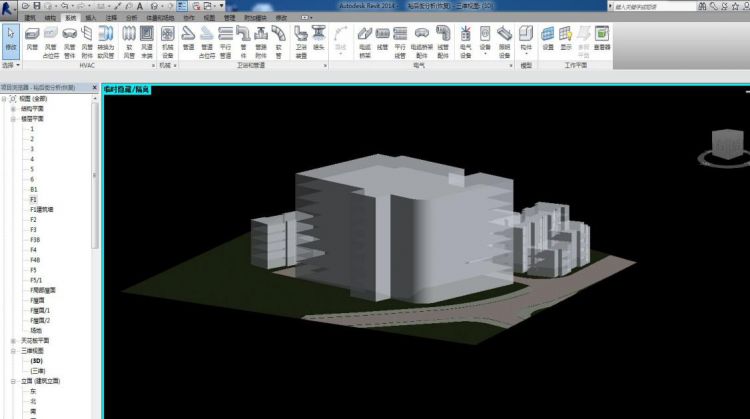Viewport: 750px width, 419px height.
Task: Click the ViewCube in the 3D view
Action: click(x=726, y=144)
